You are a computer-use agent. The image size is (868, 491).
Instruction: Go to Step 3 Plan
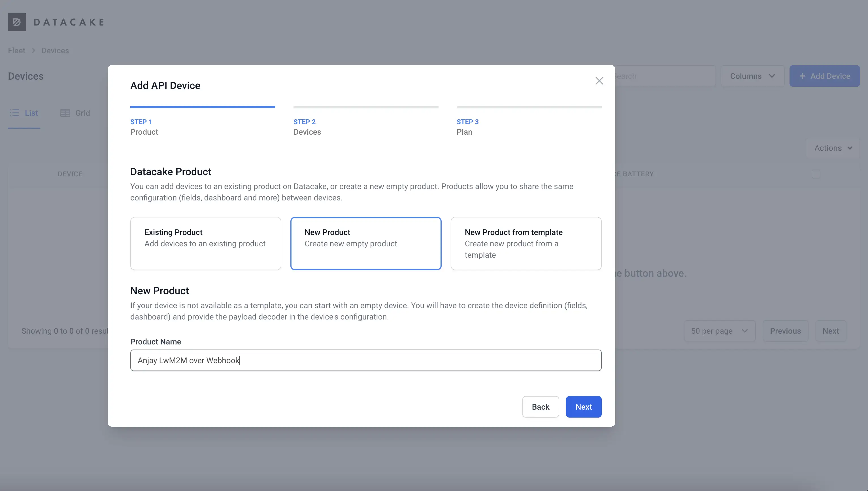(529, 121)
